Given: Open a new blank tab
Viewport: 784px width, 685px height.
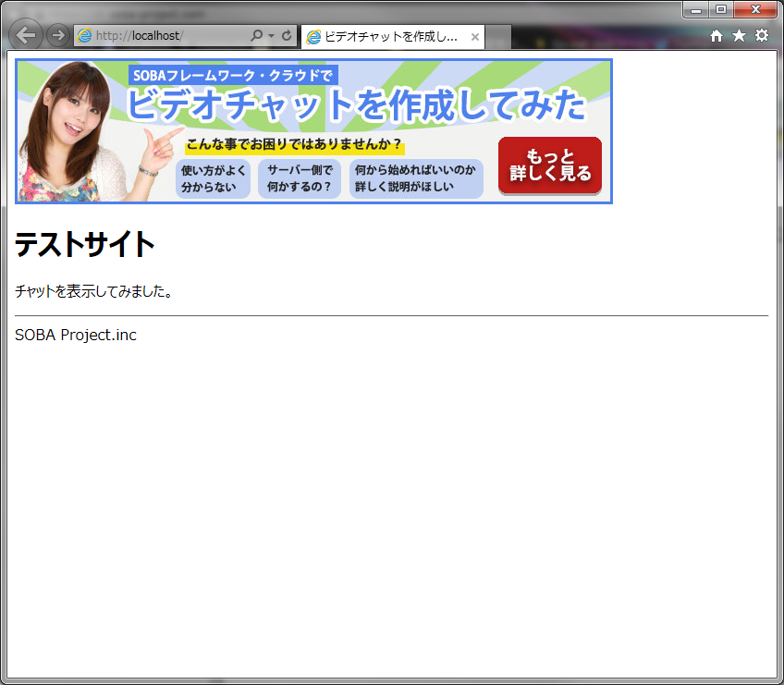Looking at the screenshot, I should pos(498,37).
